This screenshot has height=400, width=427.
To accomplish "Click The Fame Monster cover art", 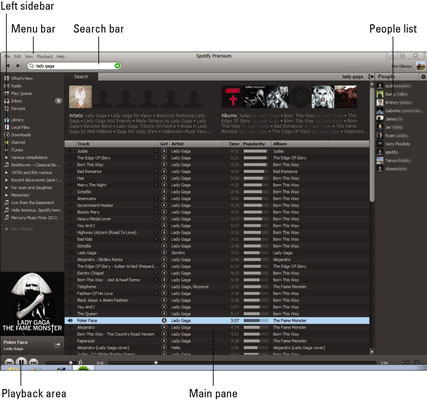I will (32, 303).
